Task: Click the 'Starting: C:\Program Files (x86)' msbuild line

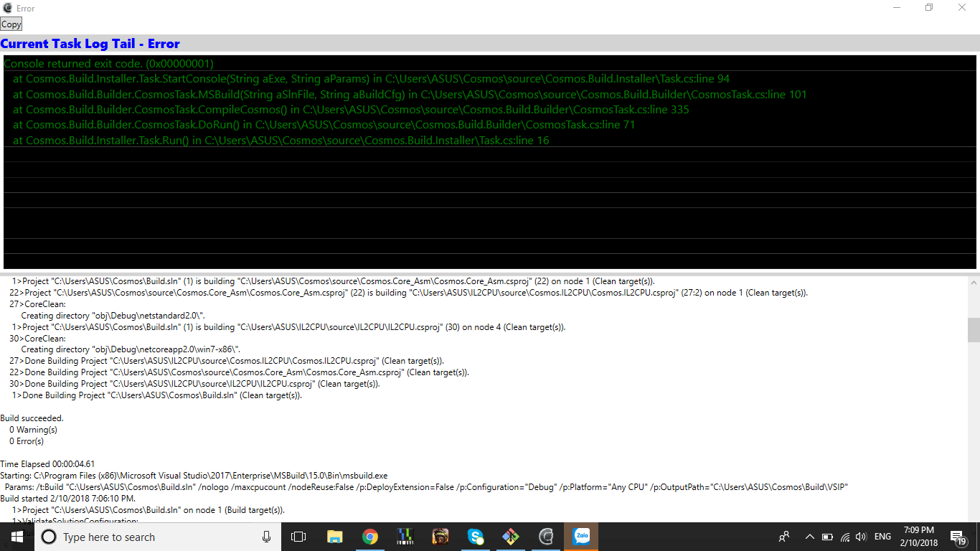Action: (194, 476)
